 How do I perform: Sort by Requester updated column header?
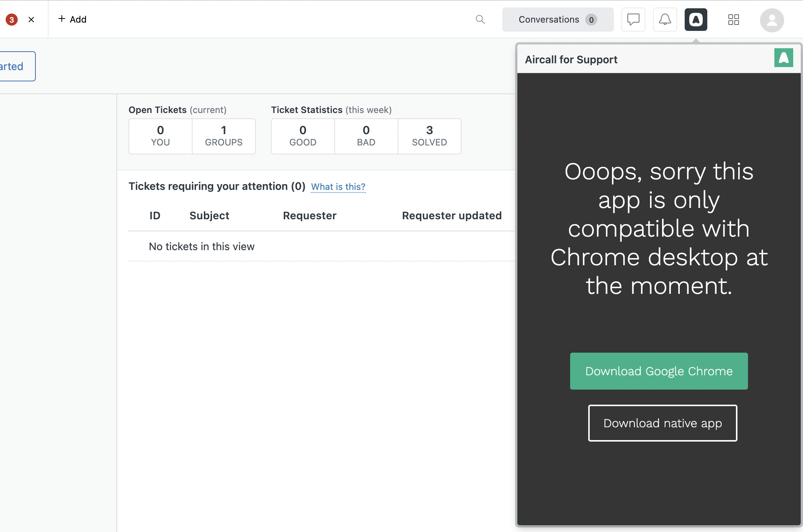pyautogui.click(x=451, y=216)
